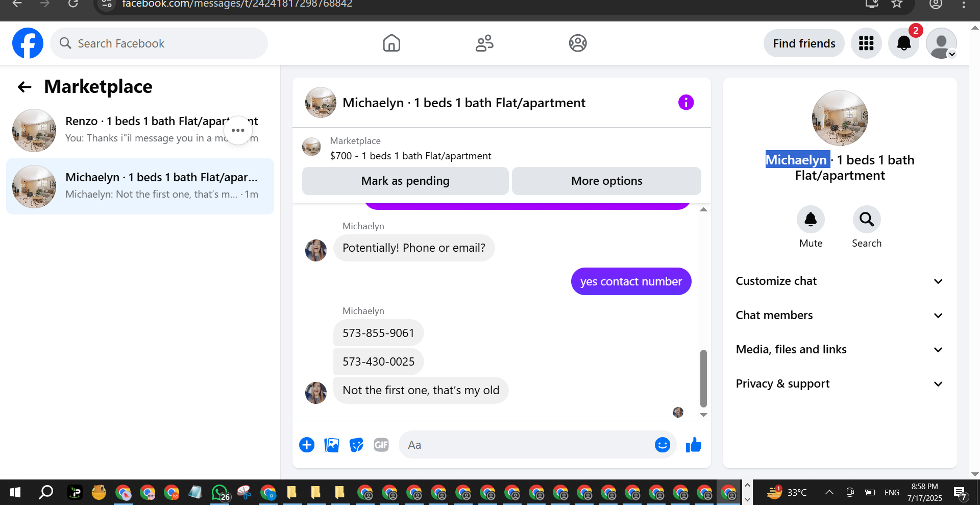Search in conversation with the magnifier button
980x505 pixels.
(867, 220)
